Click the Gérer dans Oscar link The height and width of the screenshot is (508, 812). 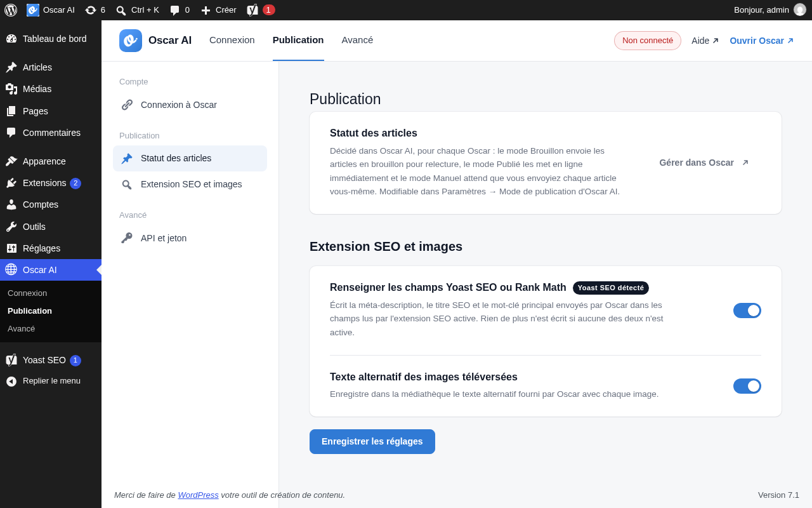point(704,163)
